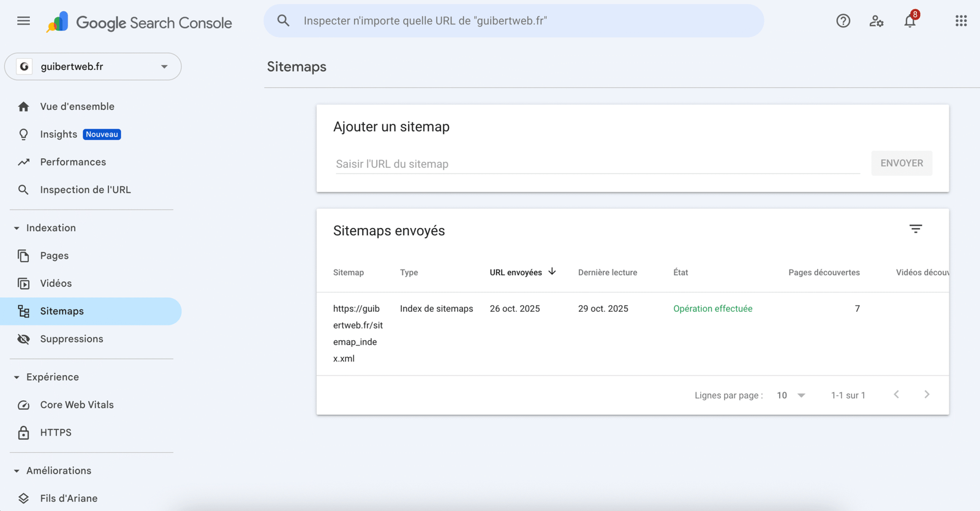Open Core Web Vitals report
This screenshot has height=511, width=980.
[x=91, y=405]
